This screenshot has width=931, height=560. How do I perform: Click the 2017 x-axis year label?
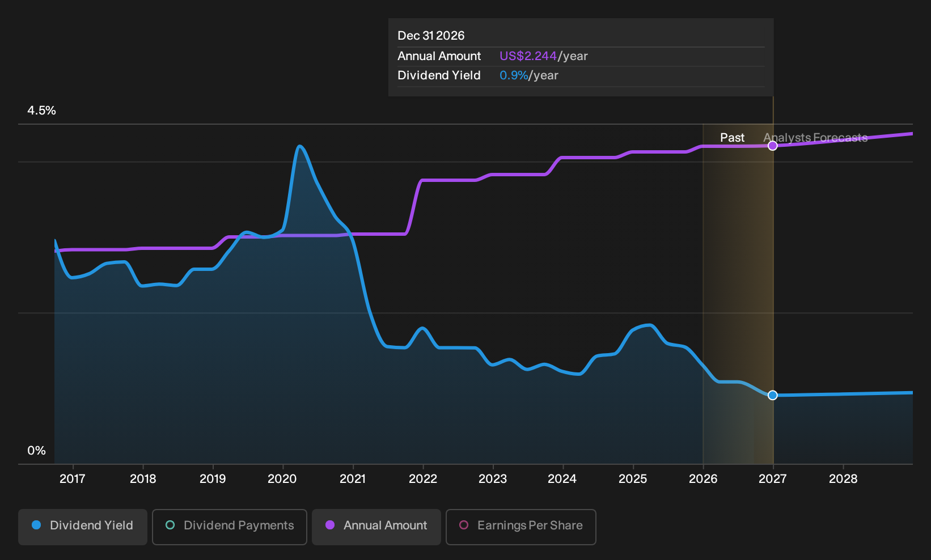click(73, 479)
